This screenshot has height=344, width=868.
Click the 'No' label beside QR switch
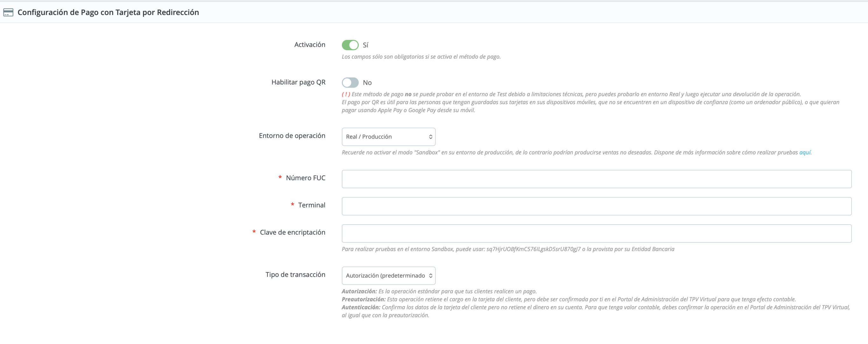pos(367,82)
